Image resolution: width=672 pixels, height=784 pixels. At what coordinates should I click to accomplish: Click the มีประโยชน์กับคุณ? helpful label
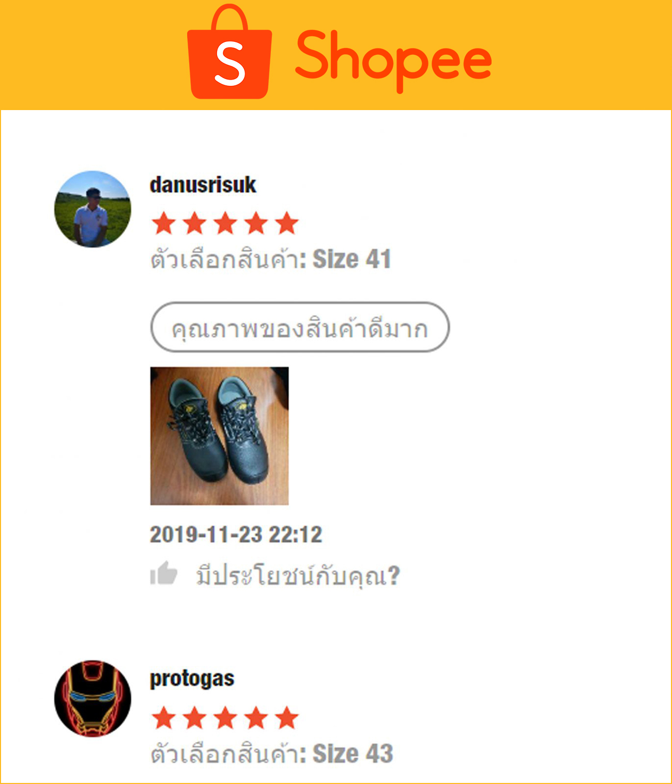[298, 575]
